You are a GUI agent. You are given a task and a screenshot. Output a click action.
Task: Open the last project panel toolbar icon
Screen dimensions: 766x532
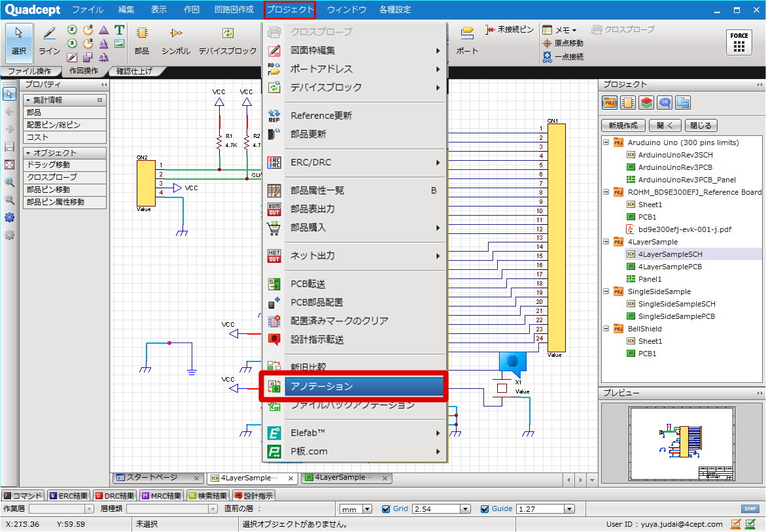[683, 103]
